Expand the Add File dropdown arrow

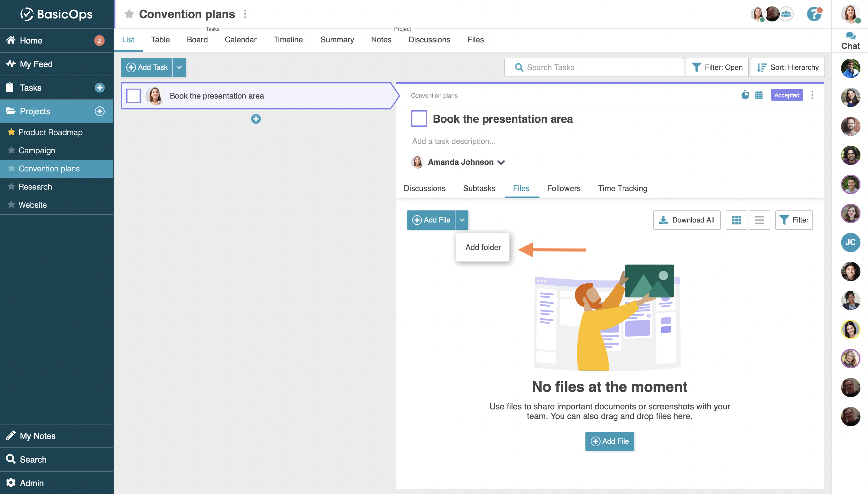coord(462,220)
